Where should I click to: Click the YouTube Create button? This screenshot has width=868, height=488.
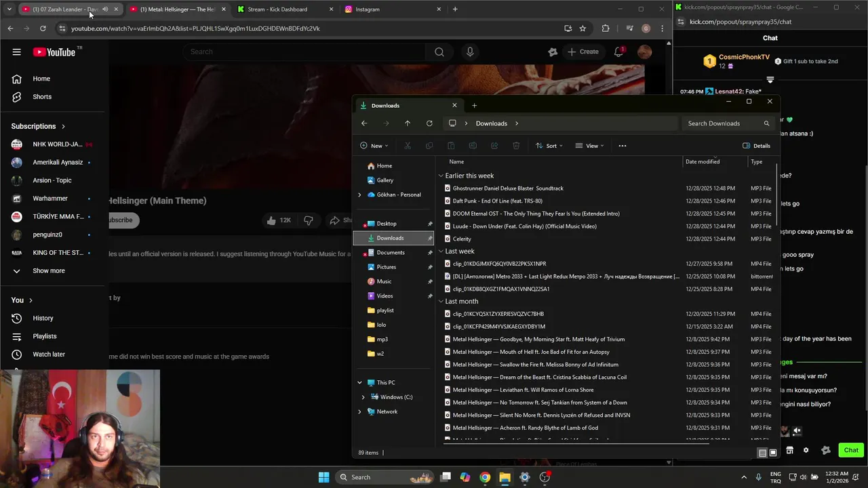583,52
